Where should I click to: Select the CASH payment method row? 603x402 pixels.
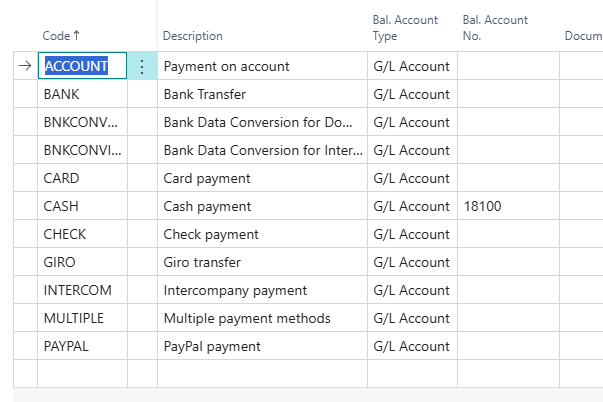coord(308,206)
